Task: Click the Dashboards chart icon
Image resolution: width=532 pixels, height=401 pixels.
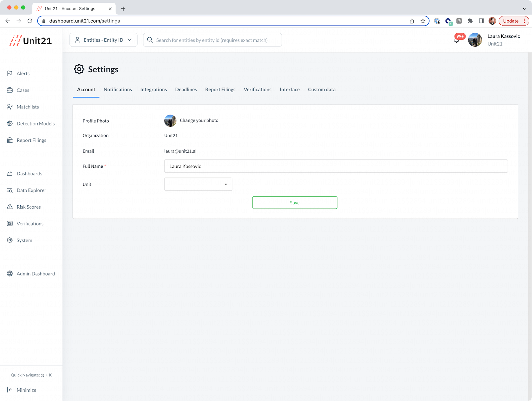Action: 10,173
